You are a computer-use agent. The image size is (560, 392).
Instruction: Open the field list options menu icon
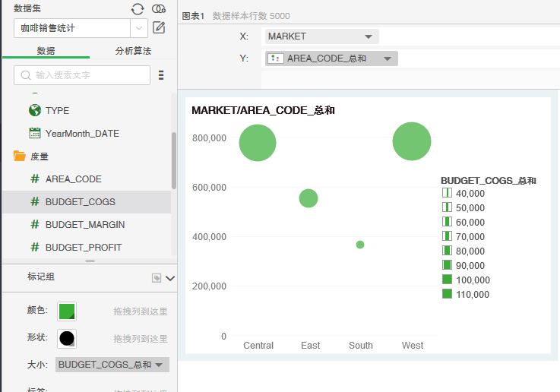pos(161,75)
